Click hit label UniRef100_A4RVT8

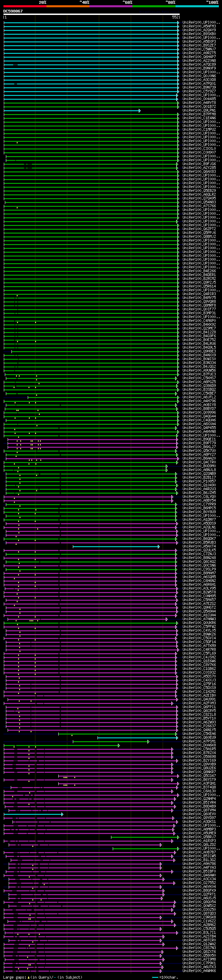(199, 103)
